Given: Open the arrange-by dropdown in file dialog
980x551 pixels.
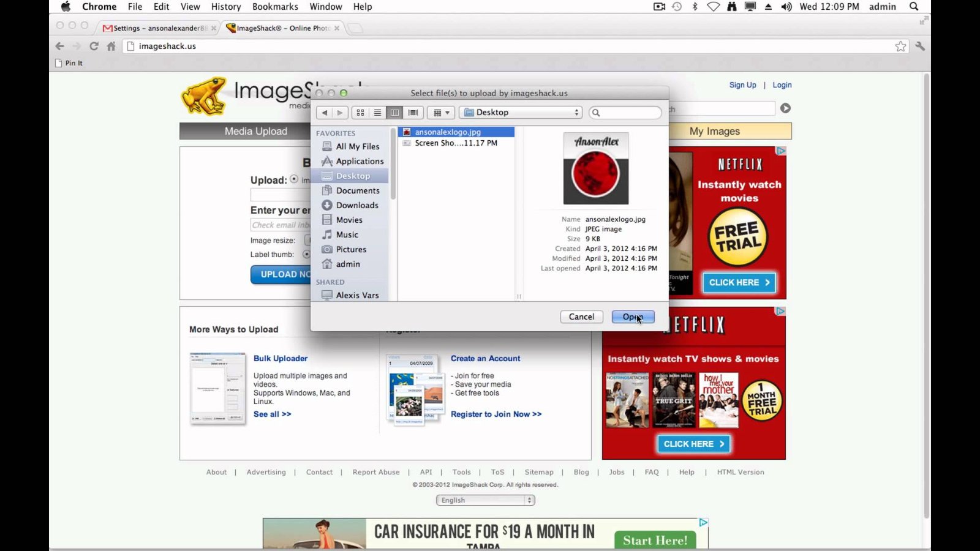Looking at the screenshot, I should (441, 113).
